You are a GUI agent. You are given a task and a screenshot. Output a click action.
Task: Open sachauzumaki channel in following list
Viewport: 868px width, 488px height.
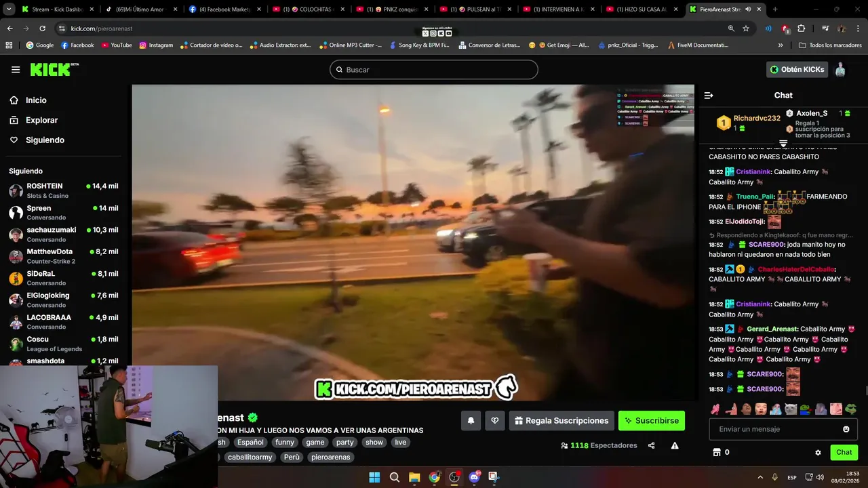click(64, 235)
